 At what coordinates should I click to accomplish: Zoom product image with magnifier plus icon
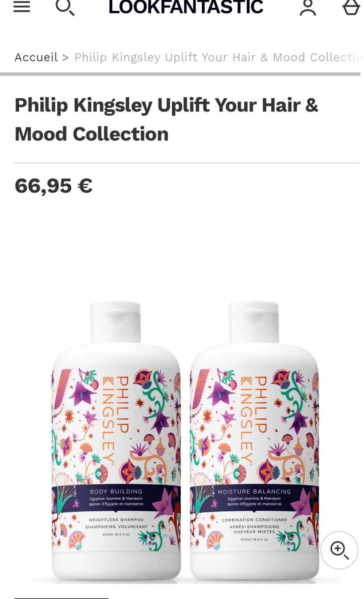(339, 550)
